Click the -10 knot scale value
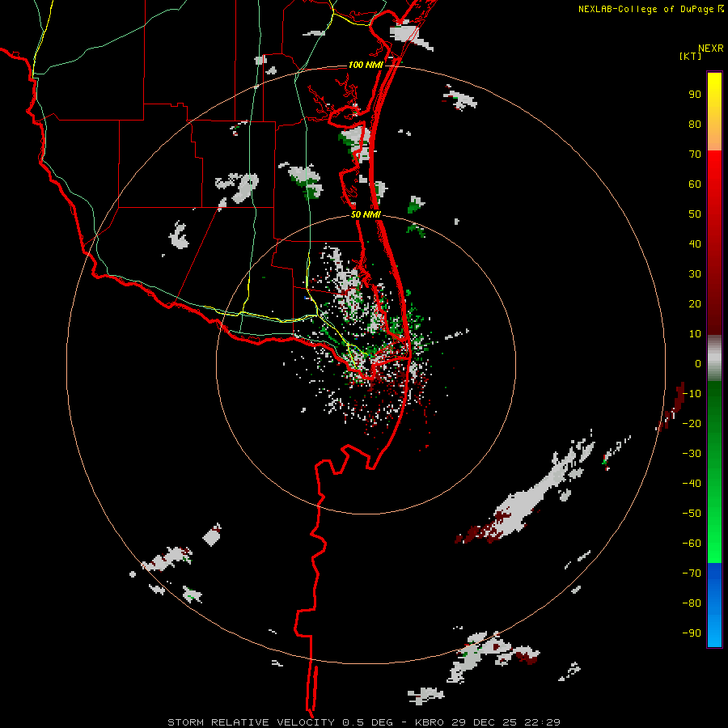This screenshot has width=728, height=728. pyautogui.click(x=692, y=394)
